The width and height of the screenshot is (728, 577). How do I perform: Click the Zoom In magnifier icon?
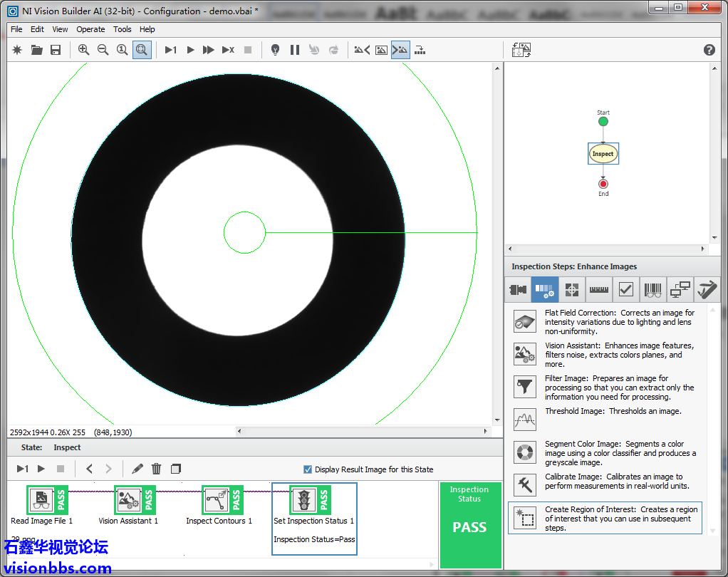(x=84, y=50)
